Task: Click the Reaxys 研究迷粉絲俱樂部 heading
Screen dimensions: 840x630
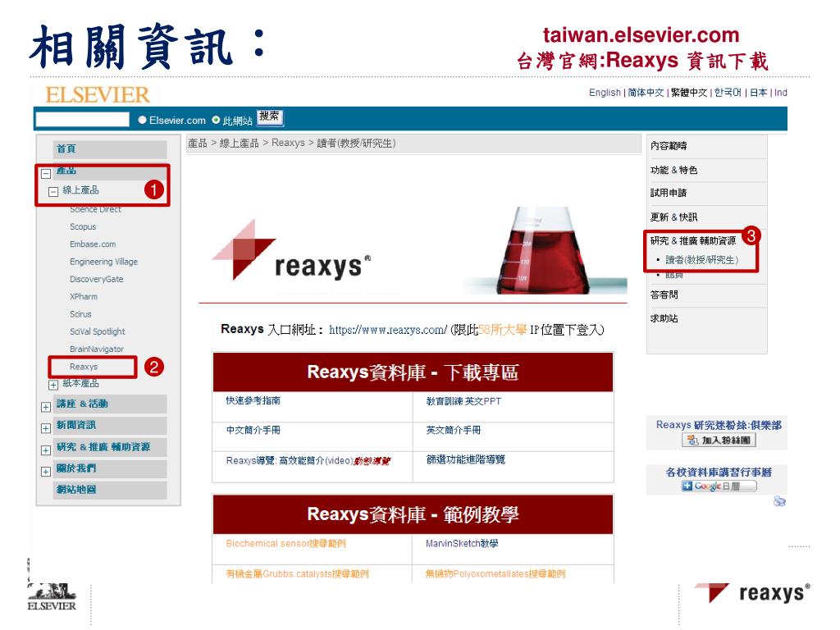Action: pos(719,425)
